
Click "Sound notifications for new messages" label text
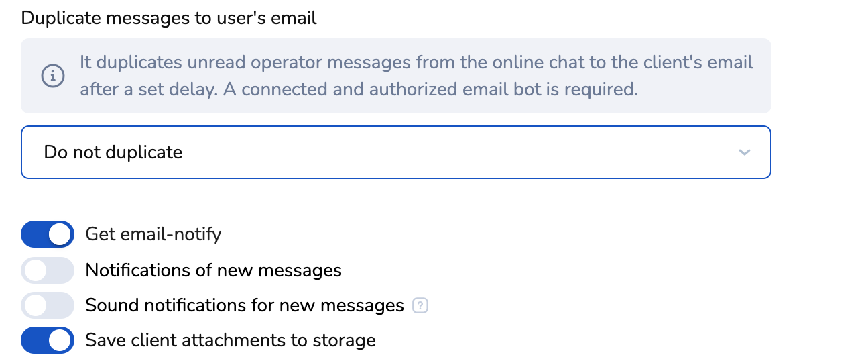point(244,306)
